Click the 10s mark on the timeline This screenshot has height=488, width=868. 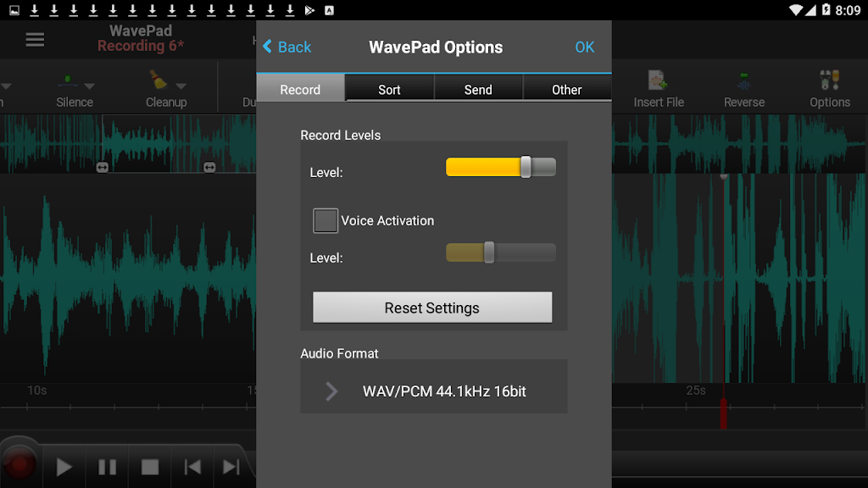(x=37, y=391)
